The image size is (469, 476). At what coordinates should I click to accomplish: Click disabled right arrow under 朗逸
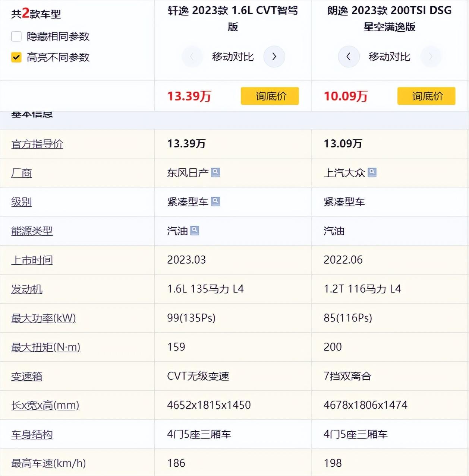click(x=431, y=57)
